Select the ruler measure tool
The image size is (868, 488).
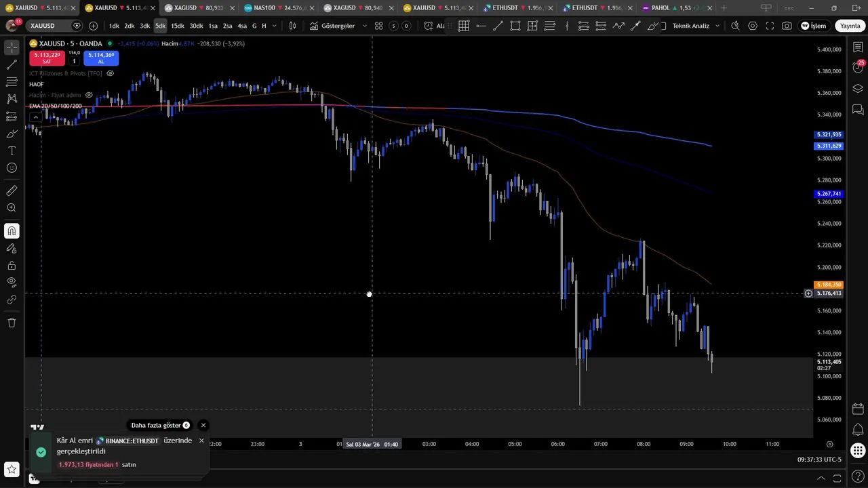coord(12,190)
